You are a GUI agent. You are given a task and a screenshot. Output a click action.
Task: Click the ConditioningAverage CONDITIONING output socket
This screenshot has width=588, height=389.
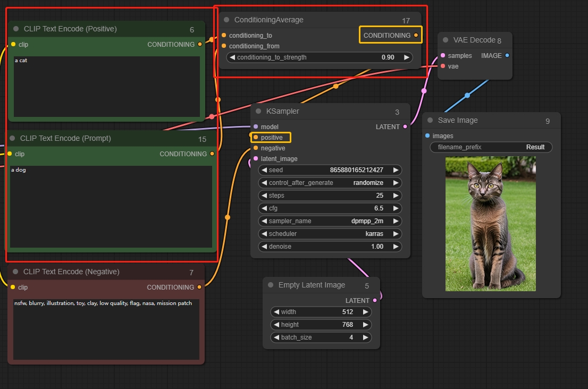coord(416,36)
